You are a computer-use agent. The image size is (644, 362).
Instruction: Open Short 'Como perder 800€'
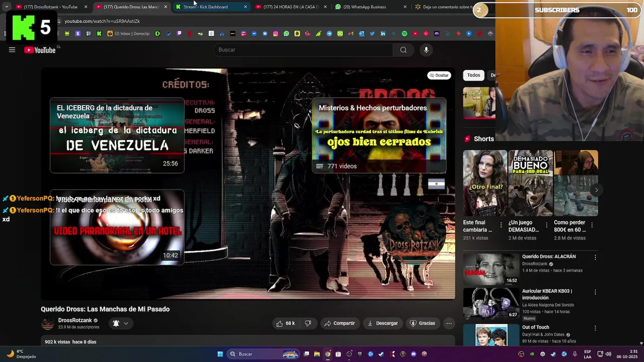tap(576, 183)
